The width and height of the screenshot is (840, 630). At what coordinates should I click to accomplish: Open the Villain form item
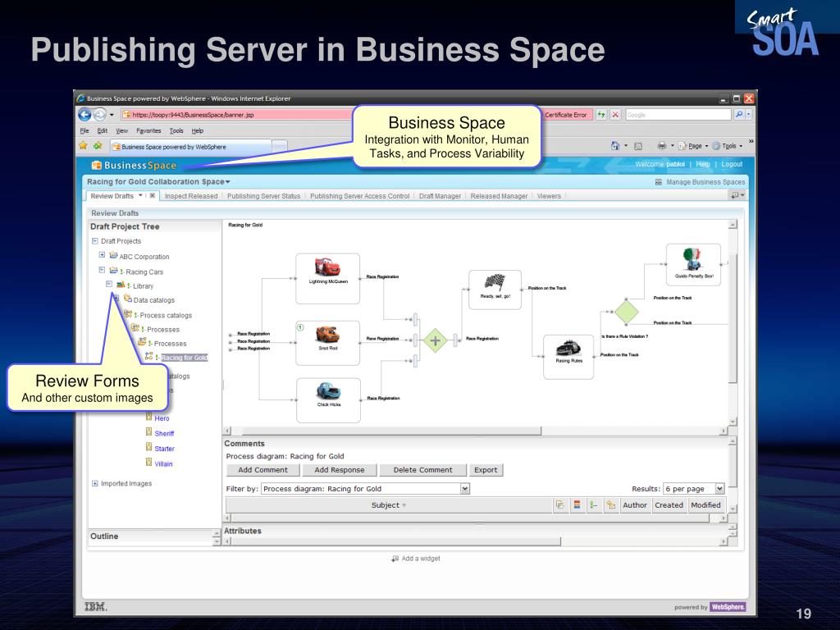(163, 464)
